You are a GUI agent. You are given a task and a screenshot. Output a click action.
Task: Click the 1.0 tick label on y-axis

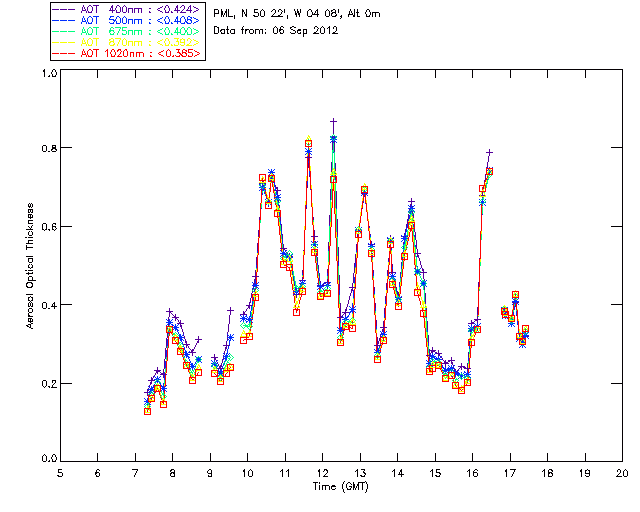(49, 74)
